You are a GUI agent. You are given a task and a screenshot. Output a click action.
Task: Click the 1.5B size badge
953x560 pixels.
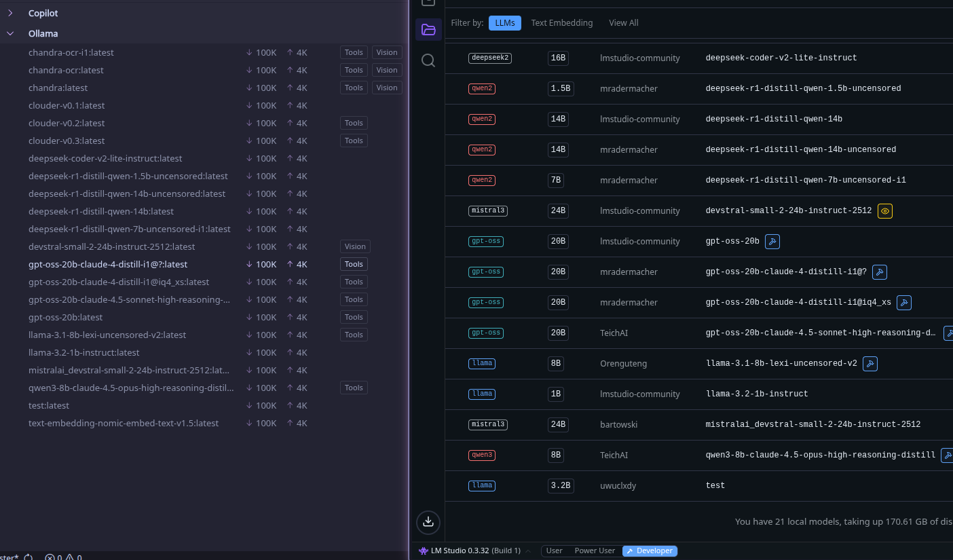[x=561, y=89]
